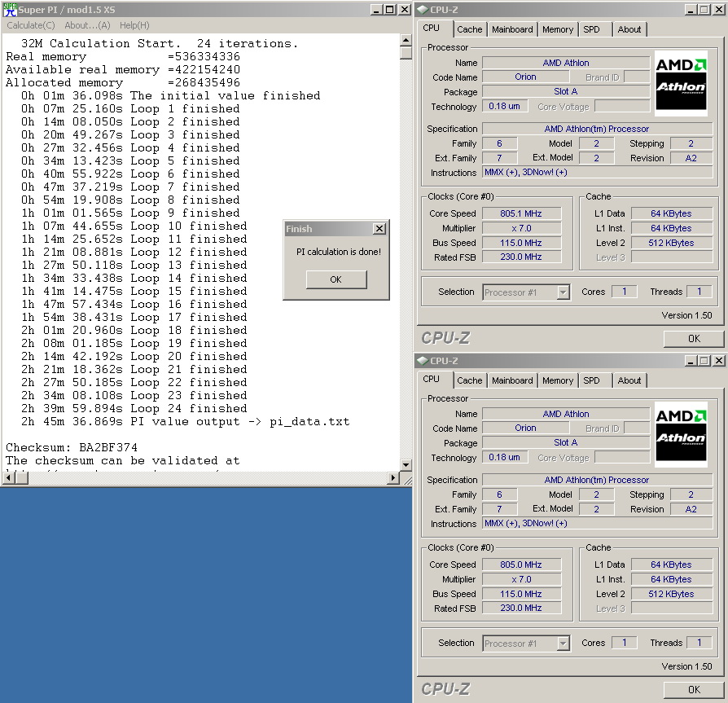The height and width of the screenshot is (703, 728).
Task: Open About tab in top CPU-Z
Action: coord(629,29)
